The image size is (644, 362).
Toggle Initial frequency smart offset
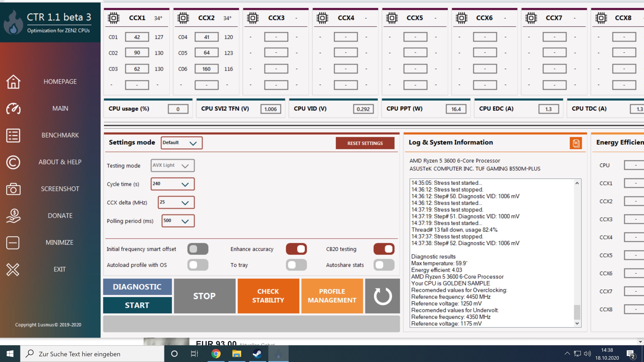[x=198, y=249]
